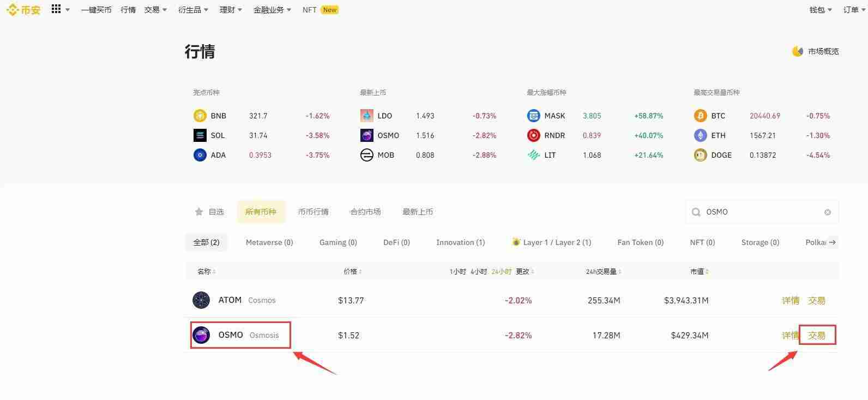
Task: Select the 24小时 change interval
Action: (x=501, y=272)
